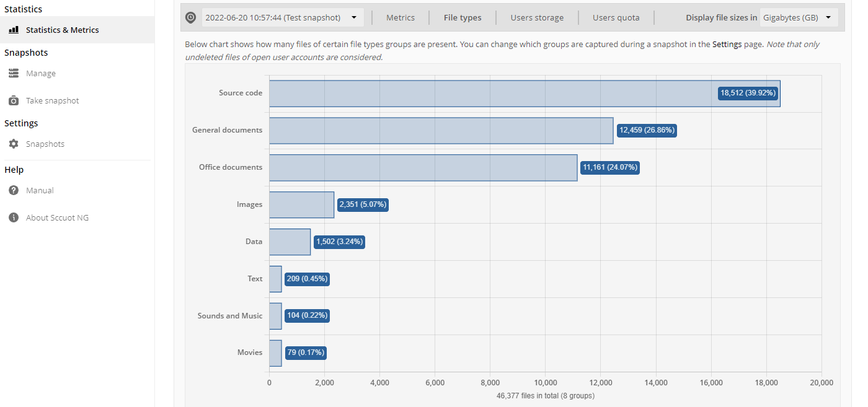Switch to the Metrics tab
The image size is (868, 407).
(401, 17)
